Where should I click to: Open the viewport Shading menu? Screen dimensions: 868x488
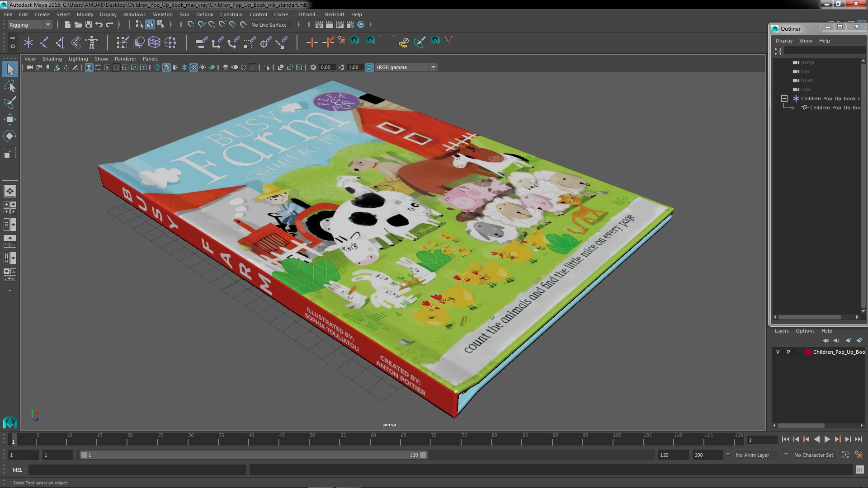coord(52,59)
